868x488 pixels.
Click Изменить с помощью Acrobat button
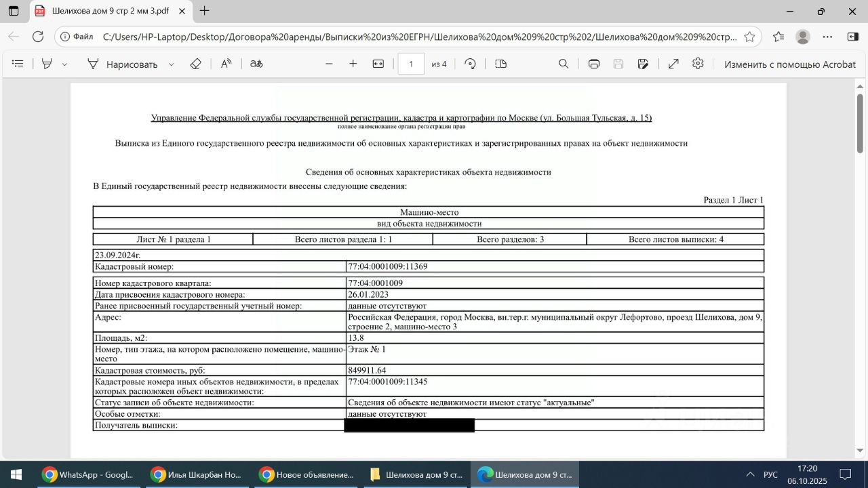790,64
